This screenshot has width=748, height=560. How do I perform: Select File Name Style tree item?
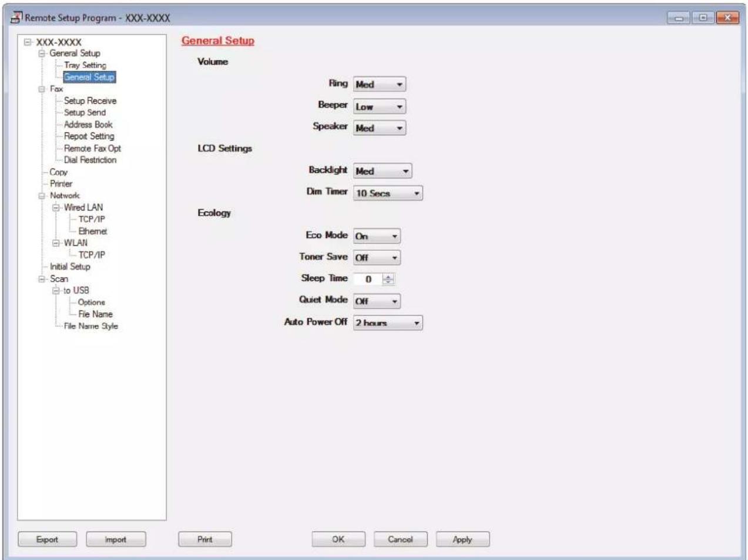pyautogui.click(x=90, y=326)
